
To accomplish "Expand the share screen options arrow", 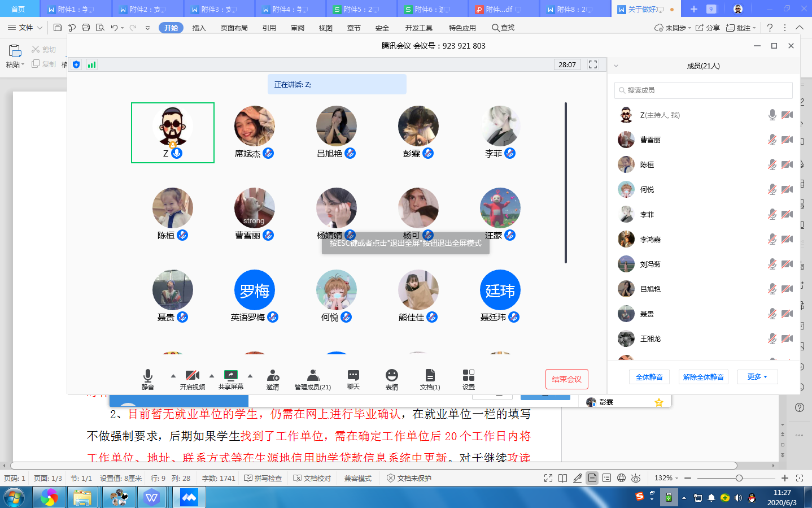I will point(250,376).
